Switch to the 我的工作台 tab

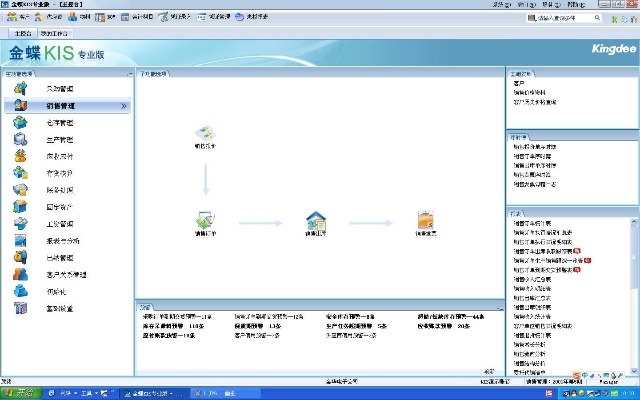[56, 33]
